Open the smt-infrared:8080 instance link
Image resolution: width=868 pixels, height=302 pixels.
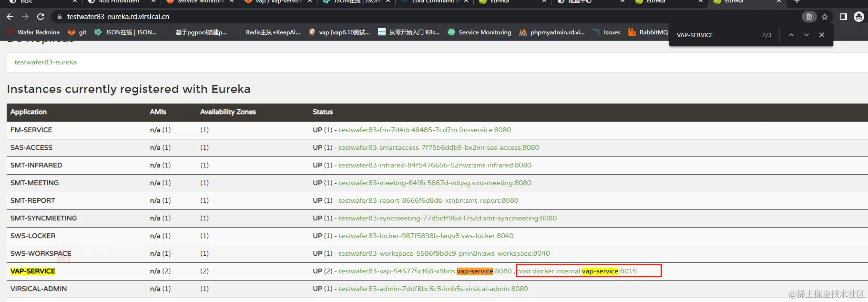(435, 165)
